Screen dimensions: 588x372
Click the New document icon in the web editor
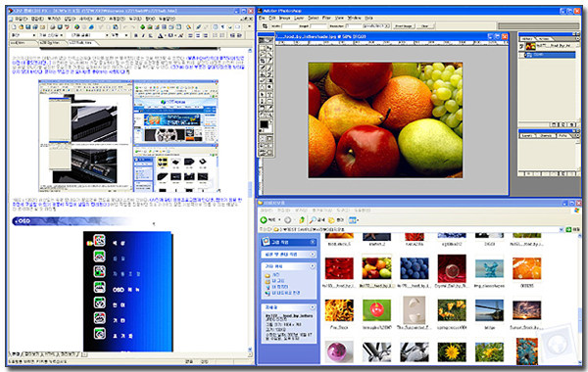[14, 27]
